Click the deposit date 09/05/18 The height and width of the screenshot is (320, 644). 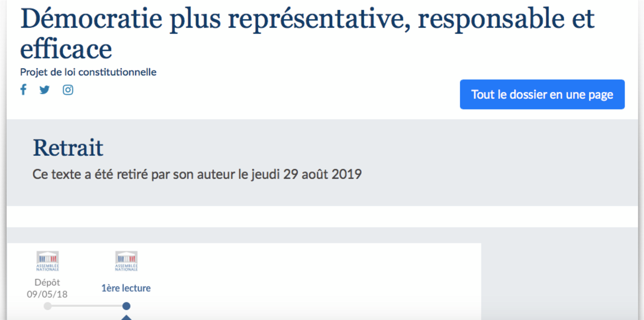pyautogui.click(x=47, y=294)
